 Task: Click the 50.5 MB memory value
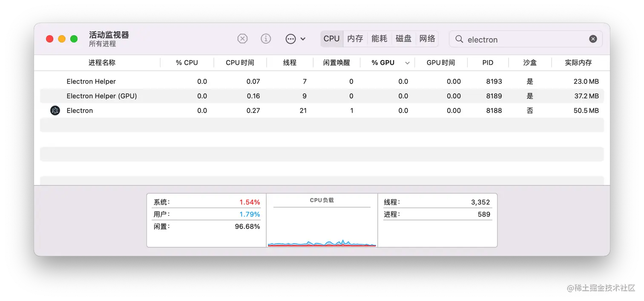(x=586, y=110)
